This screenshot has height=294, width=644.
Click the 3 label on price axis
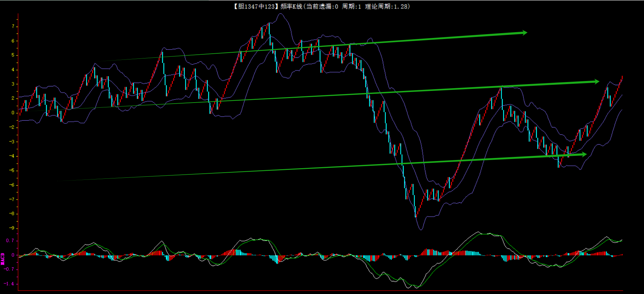(13, 84)
